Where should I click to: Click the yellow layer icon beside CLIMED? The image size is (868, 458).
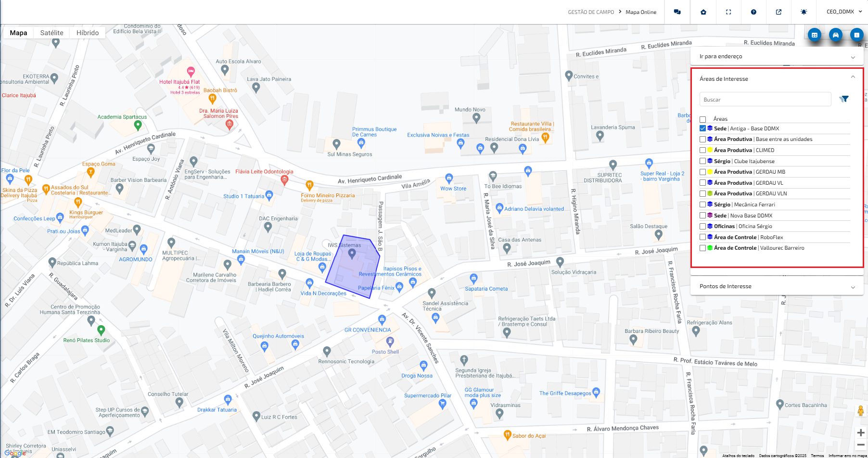click(710, 150)
